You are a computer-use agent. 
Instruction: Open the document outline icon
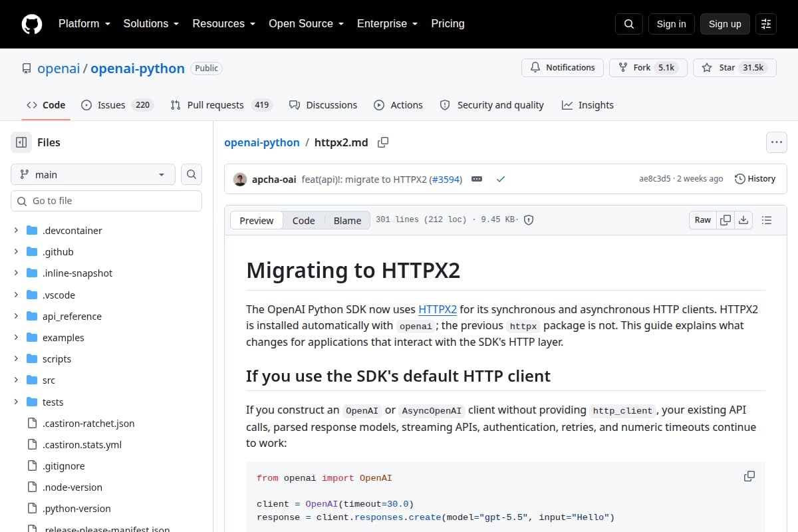coord(766,220)
